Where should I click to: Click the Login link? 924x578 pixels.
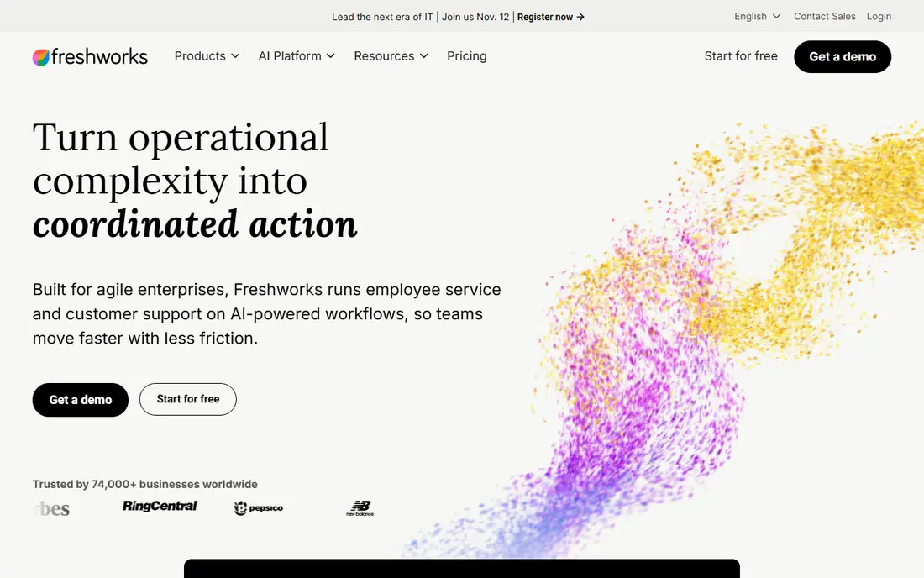pos(879,17)
